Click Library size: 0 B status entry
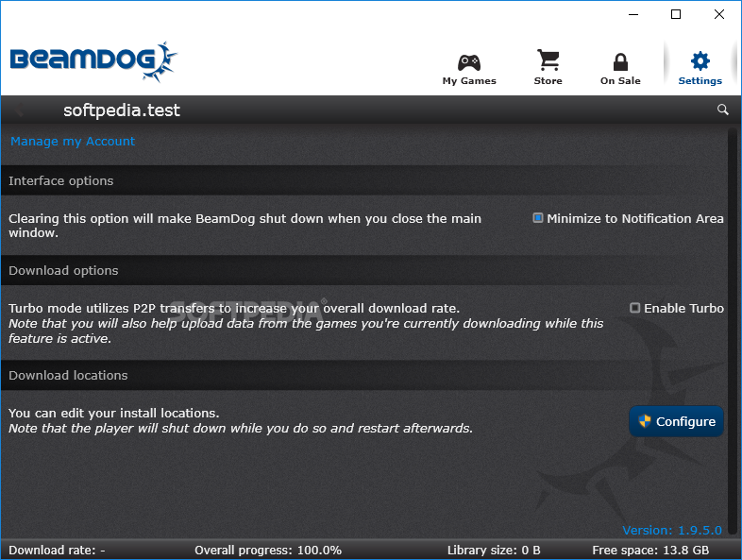The width and height of the screenshot is (742, 560). tap(494, 550)
